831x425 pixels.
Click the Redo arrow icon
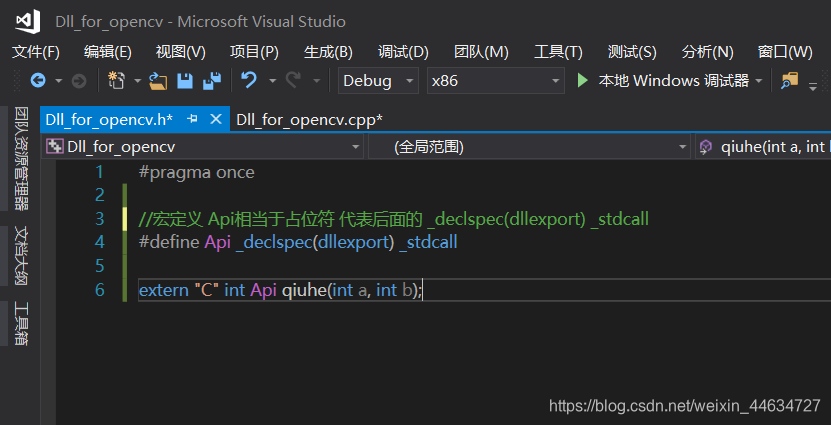pyautogui.click(x=294, y=81)
